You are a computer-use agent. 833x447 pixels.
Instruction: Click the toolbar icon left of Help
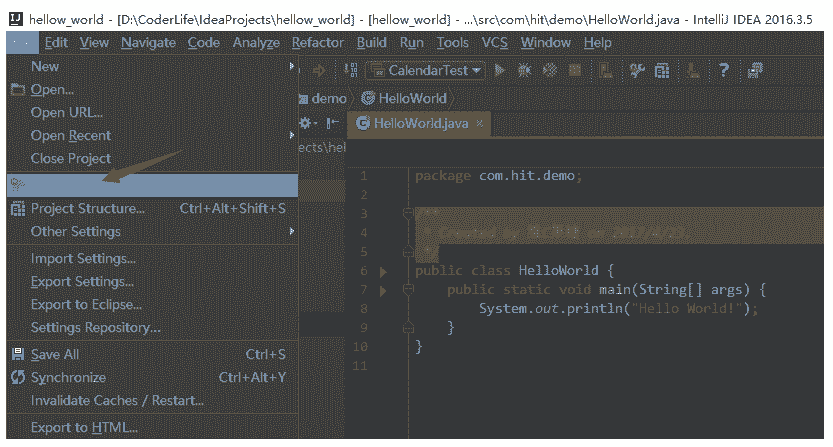pyautogui.click(x=693, y=70)
